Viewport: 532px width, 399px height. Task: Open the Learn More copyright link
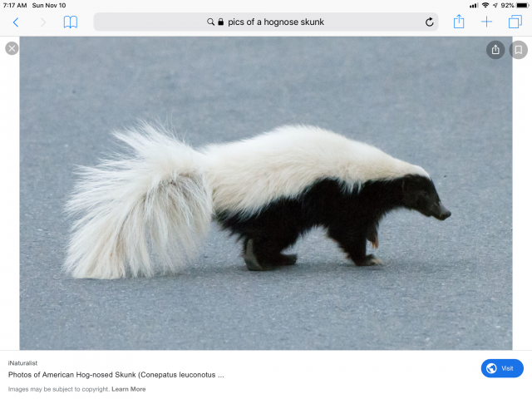click(129, 389)
